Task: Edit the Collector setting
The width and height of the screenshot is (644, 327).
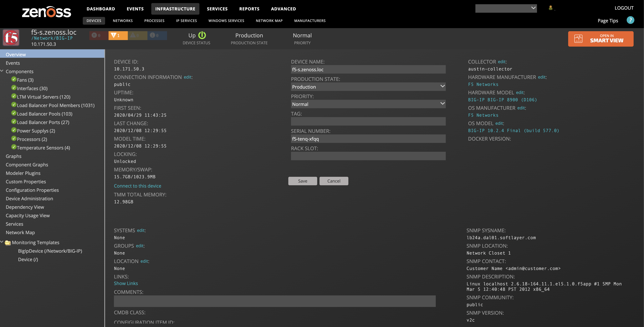Action: click(x=502, y=62)
